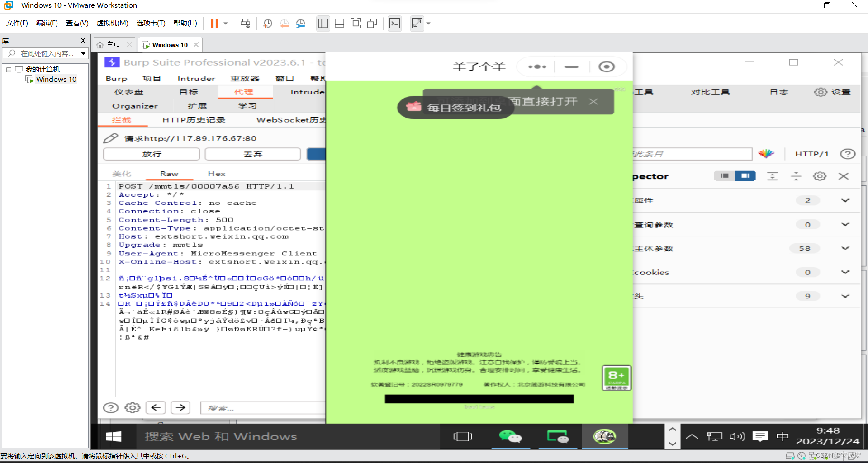This screenshot has height=463, width=868.
Task: Open the power options dropdown arrow
Action: 225,24
